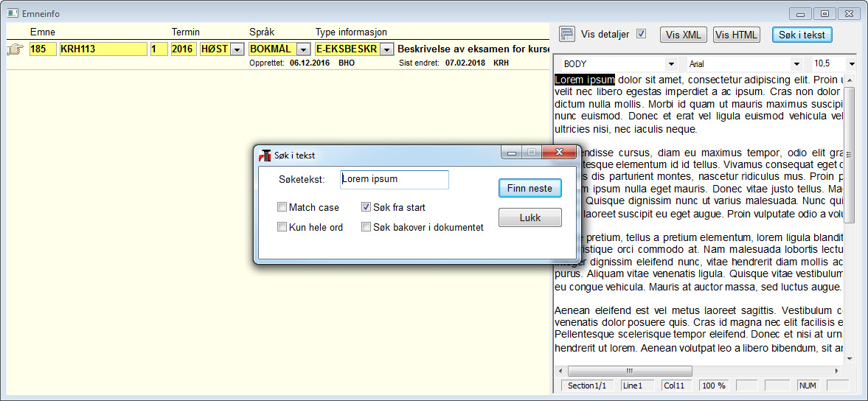Screen dimensions: 868x401
Task: Click the Søketekst input field
Action: 394,180
